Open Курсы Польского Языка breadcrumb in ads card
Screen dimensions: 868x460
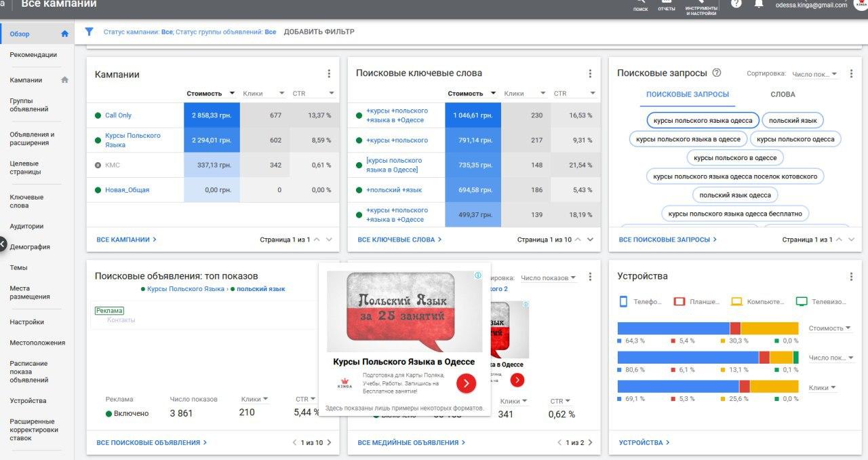coord(186,289)
